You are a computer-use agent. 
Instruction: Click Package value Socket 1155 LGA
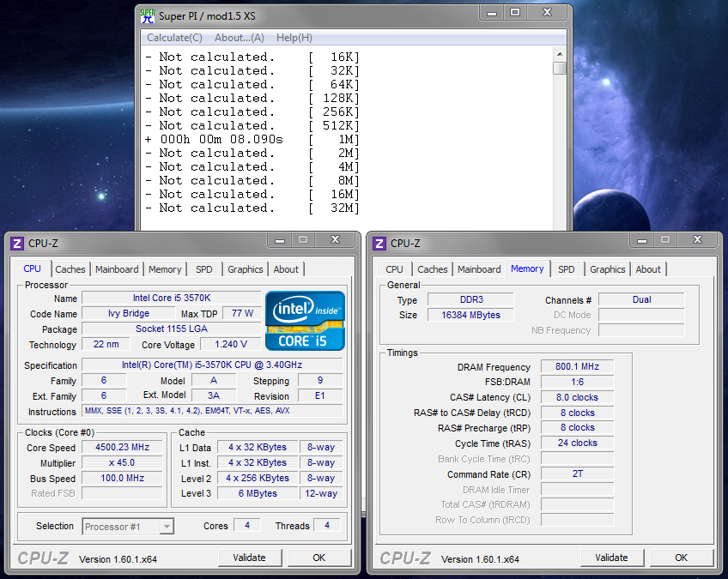click(172, 329)
